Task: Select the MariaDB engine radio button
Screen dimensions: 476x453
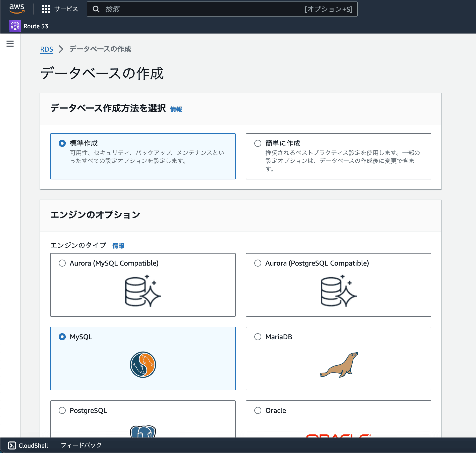Action: (258, 337)
